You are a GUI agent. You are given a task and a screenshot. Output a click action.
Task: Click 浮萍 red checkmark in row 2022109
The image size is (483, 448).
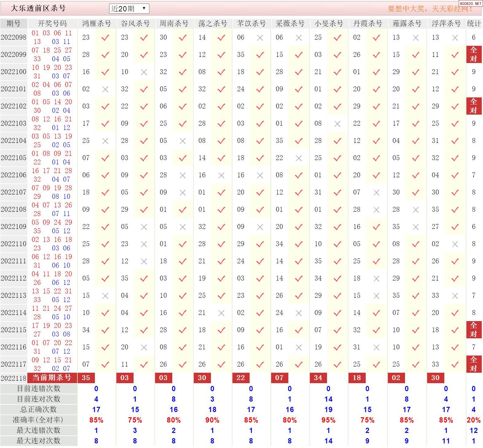[455, 227]
